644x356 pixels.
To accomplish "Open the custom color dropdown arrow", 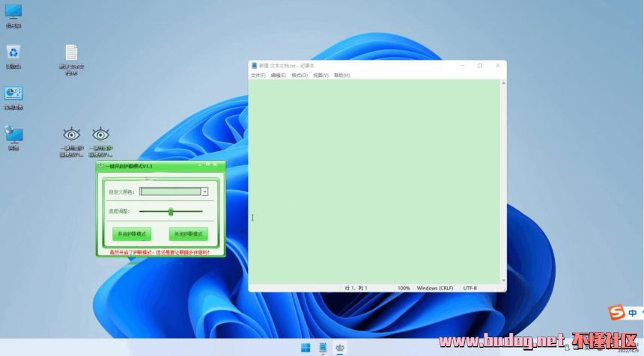I will (204, 191).
